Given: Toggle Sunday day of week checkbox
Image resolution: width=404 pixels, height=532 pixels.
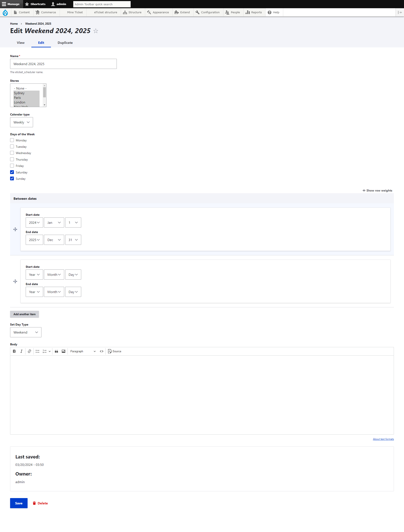Looking at the screenshot, I should coord(12,178).
